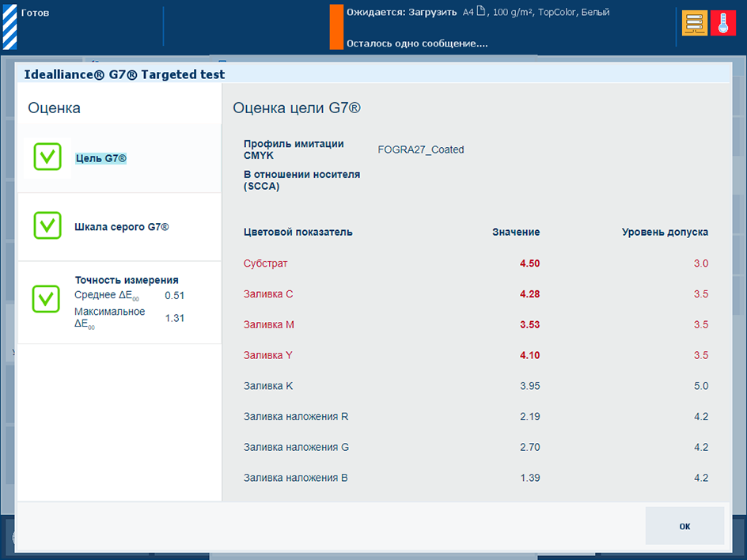Click the Заливка M value 3.53
Image resolution: width=747 pixels, height=560 pixels.
coord(529,324)
